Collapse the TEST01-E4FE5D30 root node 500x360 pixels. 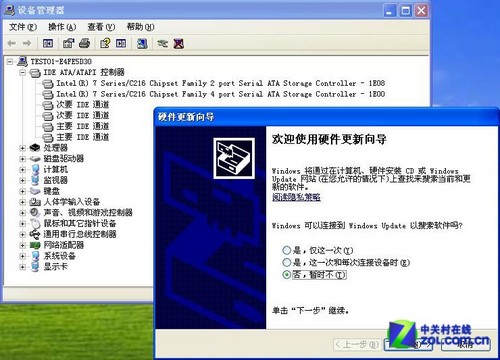[x=10, y=62]
